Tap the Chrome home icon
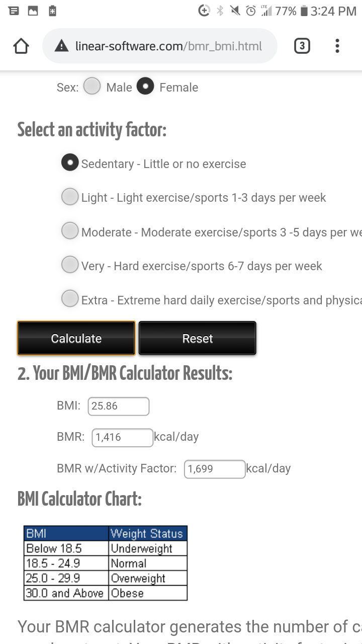362x644 pixels. (x=21, y=46)
